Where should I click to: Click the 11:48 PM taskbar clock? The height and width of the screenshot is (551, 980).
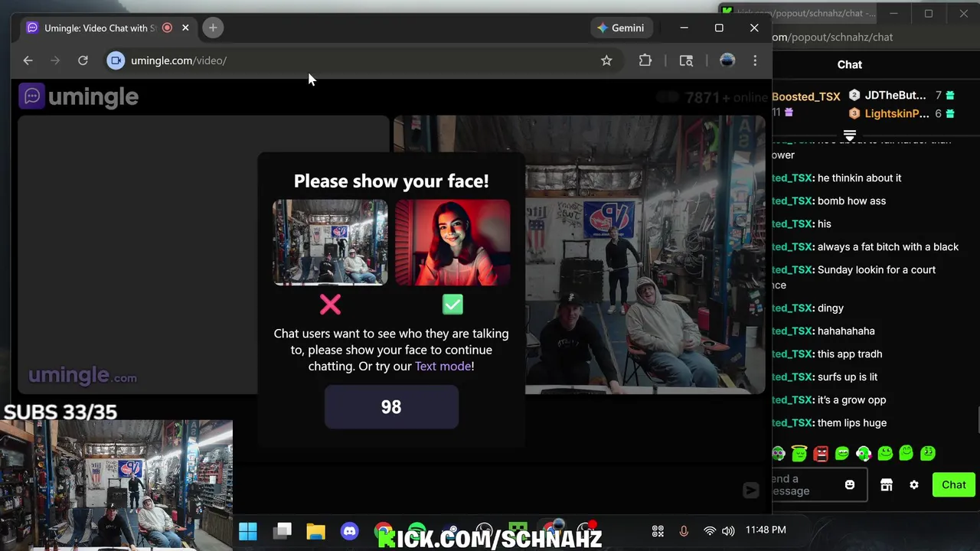[766, 530]
